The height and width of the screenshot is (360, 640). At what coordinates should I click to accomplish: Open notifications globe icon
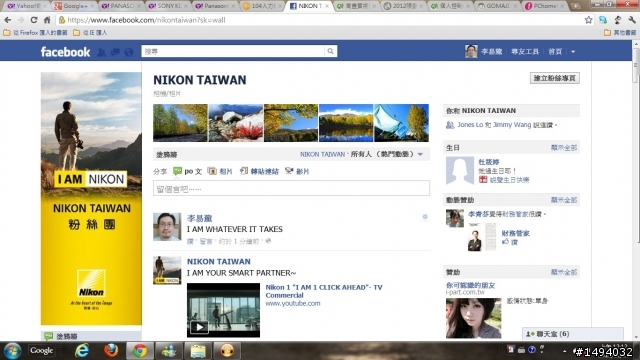[129, 52]
